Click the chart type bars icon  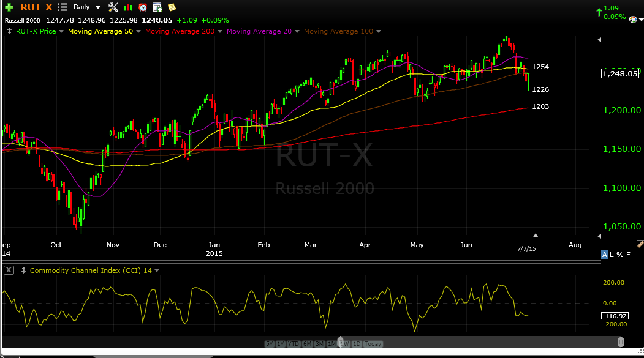127,7
